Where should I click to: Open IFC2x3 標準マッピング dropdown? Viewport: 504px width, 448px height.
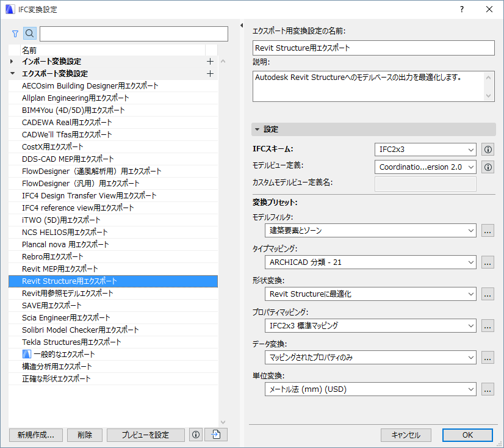pos(370,326)
